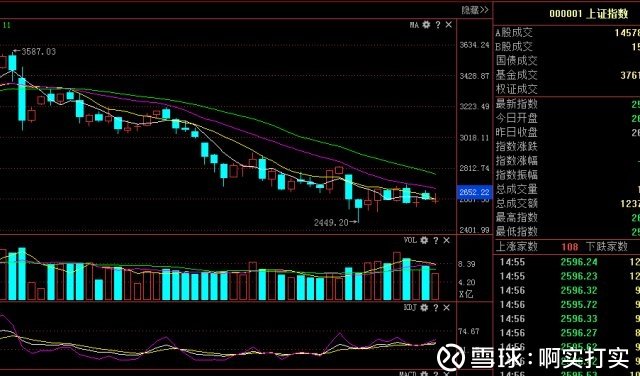
Task: Close the KDJ indicator panel
Action: pos(447,308)
